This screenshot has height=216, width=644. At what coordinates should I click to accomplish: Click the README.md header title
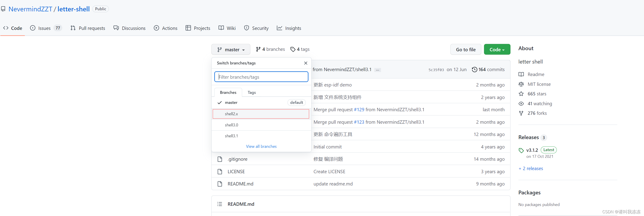click(241, 204)
